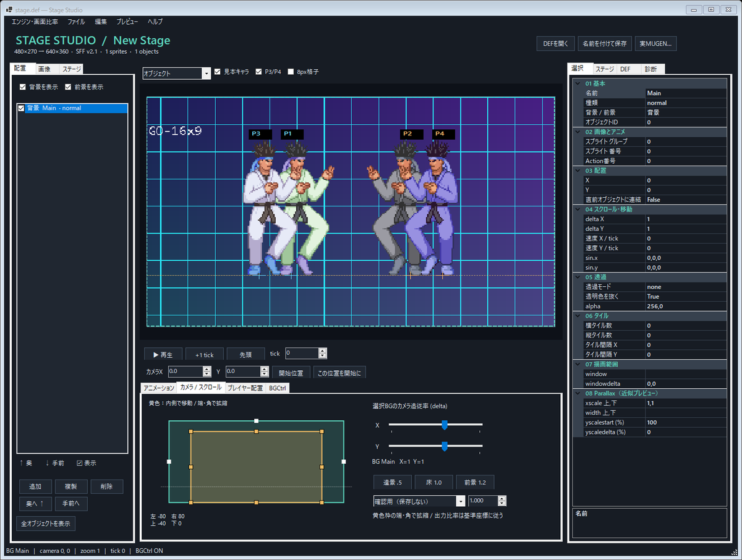Collapse the 02 画像とアニメ category
Screen dimensions: 742x560
click(578, 132)
